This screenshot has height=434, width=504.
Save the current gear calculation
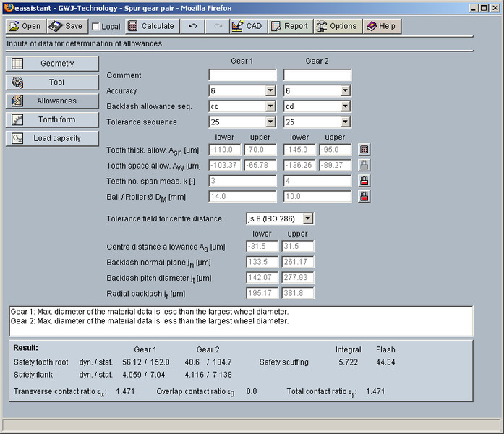67,26
